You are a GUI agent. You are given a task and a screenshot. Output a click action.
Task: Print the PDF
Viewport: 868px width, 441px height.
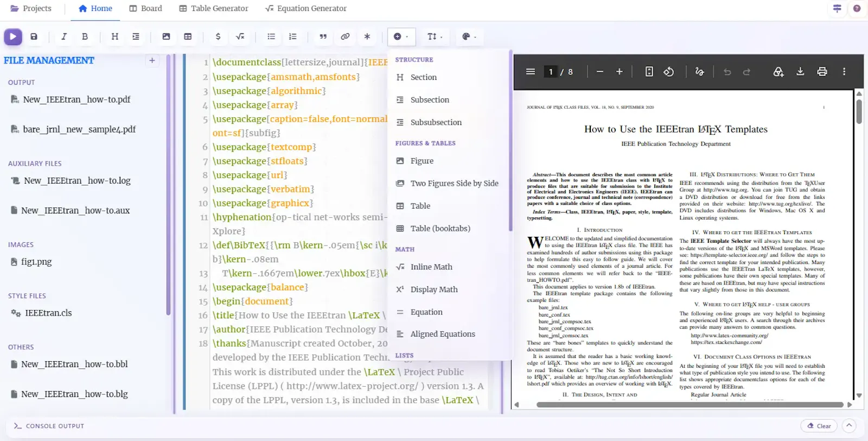pos(822,72)
